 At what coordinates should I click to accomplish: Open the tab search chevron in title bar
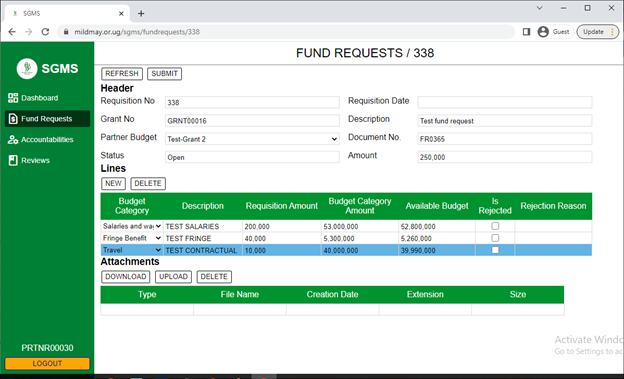pyautogui.click(x=540, y=8)
